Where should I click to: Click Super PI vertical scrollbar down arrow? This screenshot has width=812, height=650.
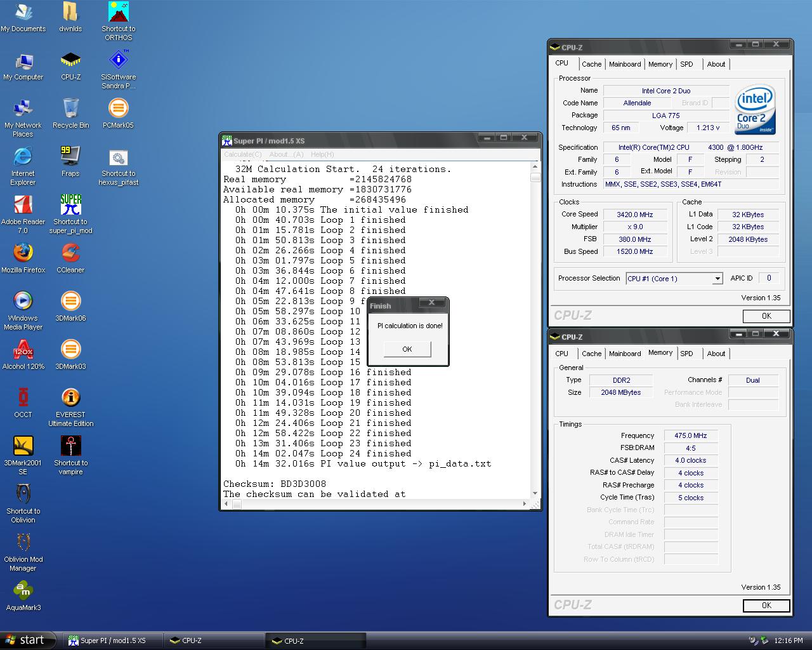pyautogui.click(x=535, y=493)
